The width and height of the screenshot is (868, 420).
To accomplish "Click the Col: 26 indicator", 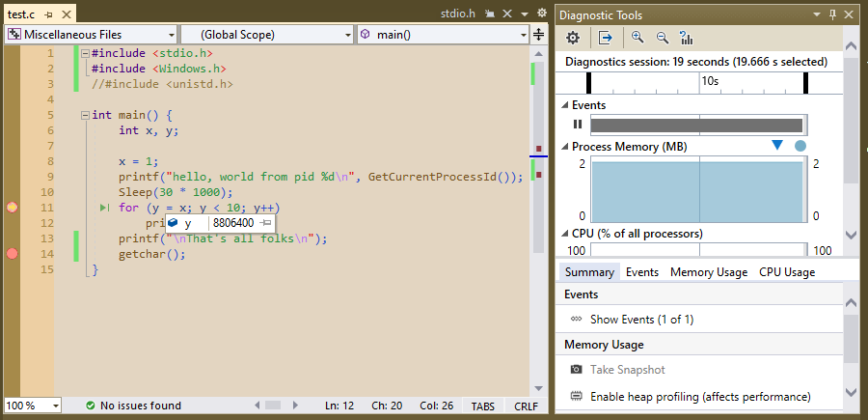I will point(436,406).
